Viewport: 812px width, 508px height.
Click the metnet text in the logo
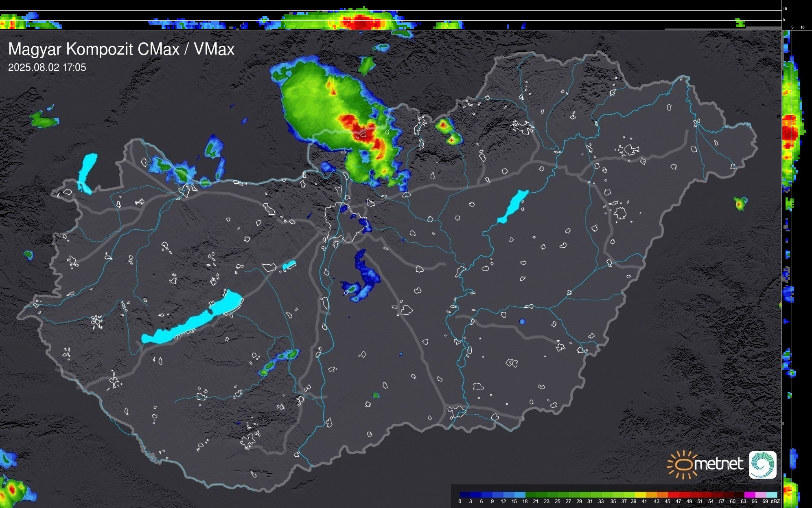point(718,464)
